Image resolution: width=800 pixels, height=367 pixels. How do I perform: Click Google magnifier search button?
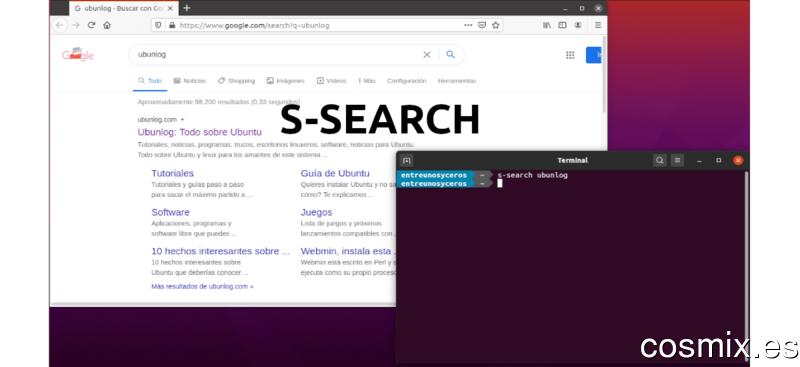(451, 55)
